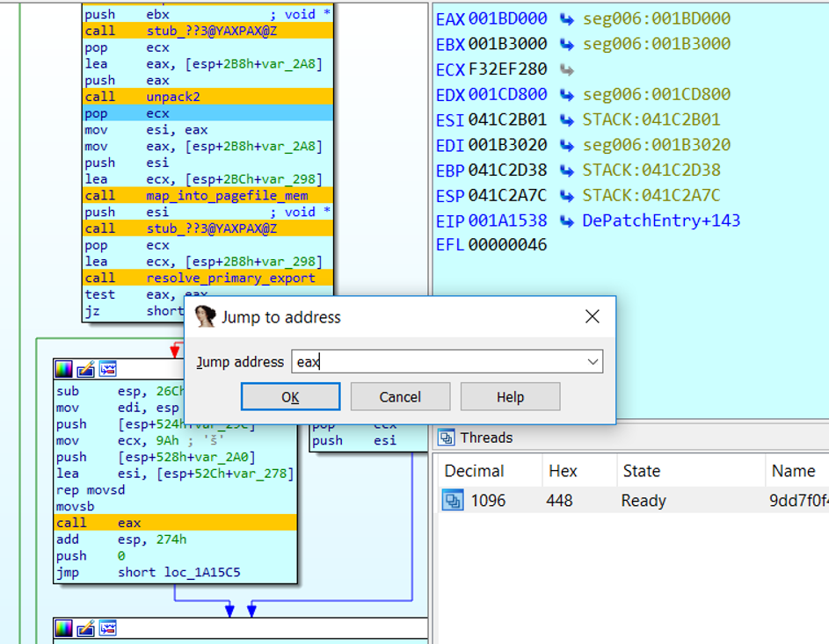Select the Threads panel title

click(486, 438)
